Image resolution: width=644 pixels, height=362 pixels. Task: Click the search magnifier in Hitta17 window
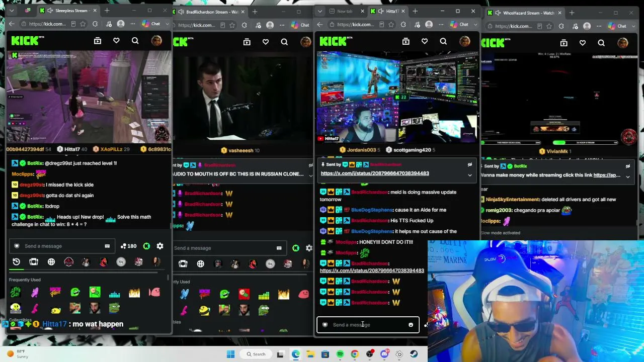pos(443,41)
